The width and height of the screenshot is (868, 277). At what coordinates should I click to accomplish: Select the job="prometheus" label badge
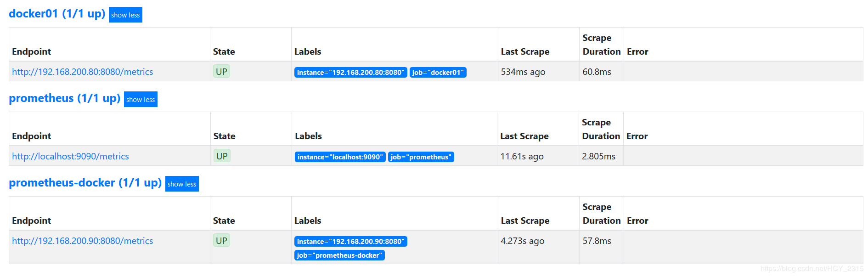pyautogui.click(x=421, y=157)
